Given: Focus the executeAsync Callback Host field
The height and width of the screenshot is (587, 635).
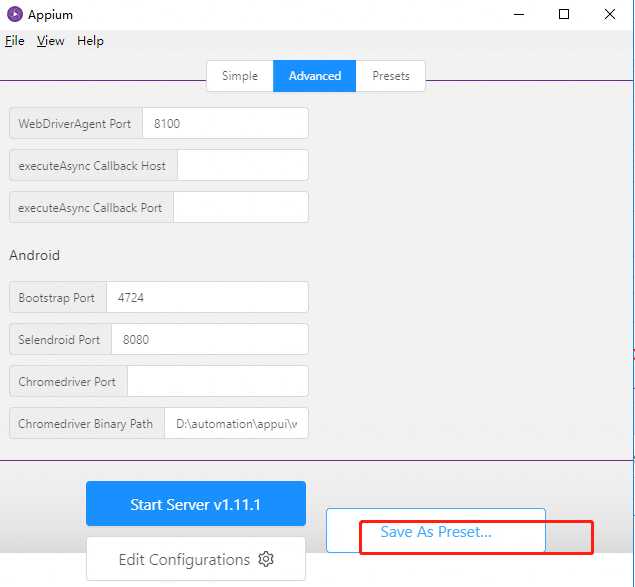Looking at the screenshot, I should (243, 165).
